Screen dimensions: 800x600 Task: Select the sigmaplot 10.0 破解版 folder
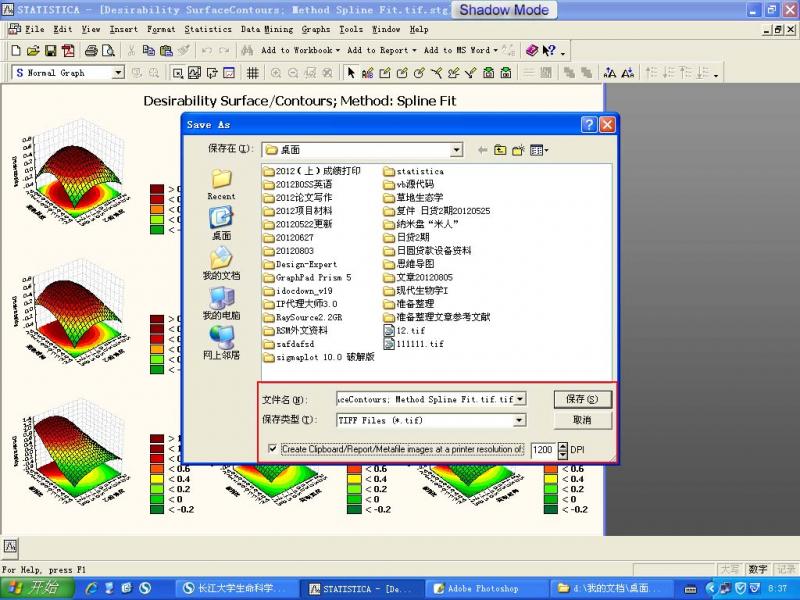[319, 357]
